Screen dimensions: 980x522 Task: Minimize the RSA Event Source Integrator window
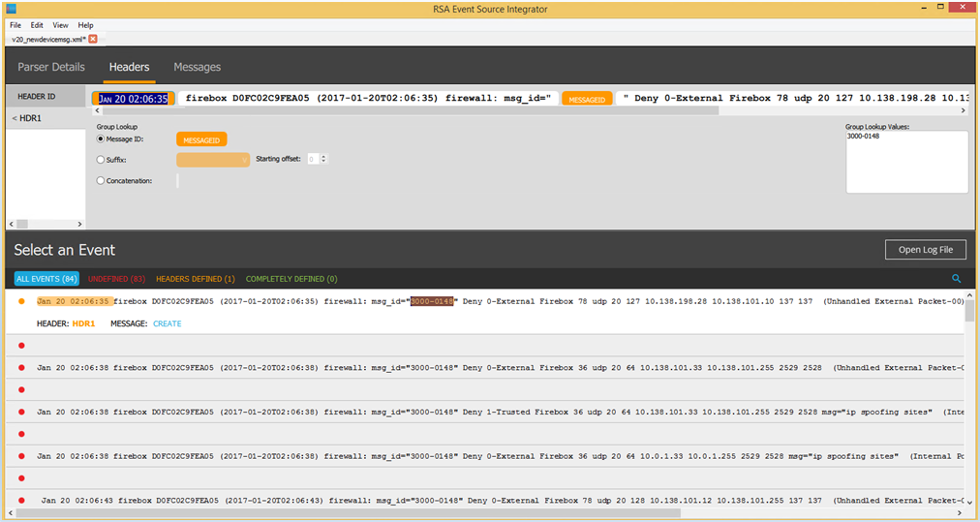[x=925, y=7]
